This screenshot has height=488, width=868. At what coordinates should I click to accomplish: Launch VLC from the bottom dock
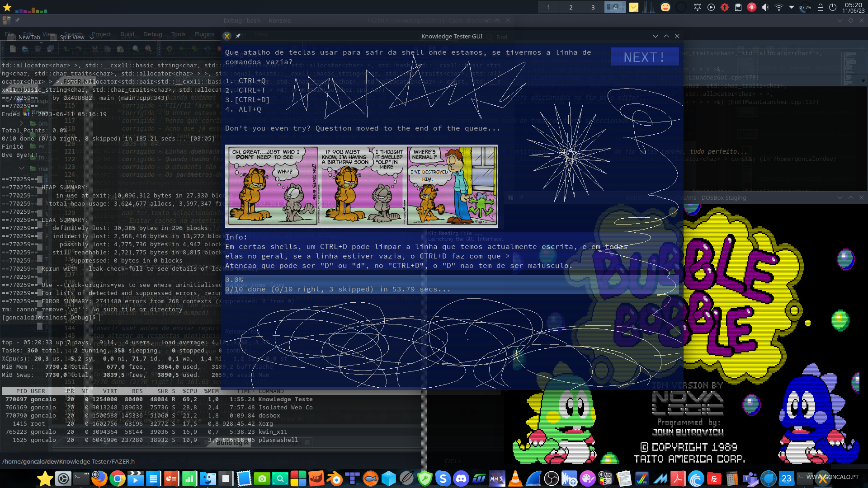[515, 479]
